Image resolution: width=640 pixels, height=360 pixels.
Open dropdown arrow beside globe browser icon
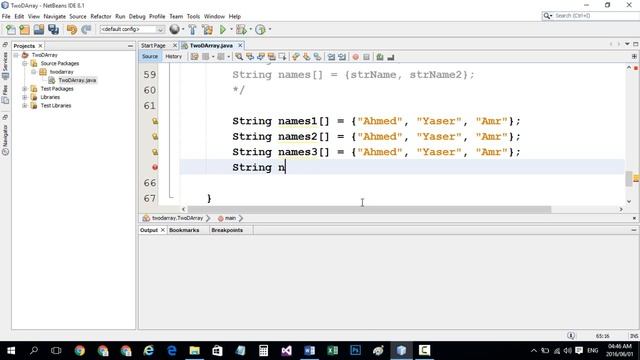tap(183, 29)
